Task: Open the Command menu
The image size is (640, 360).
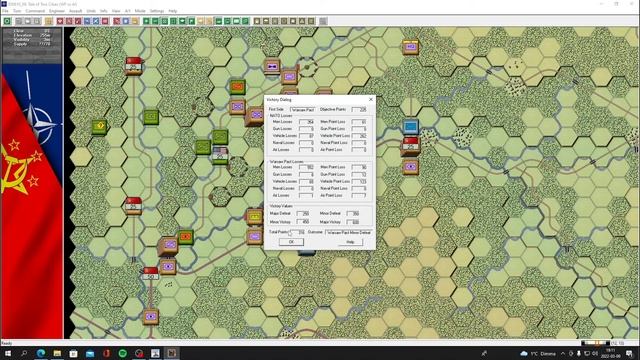Action: 35,11
